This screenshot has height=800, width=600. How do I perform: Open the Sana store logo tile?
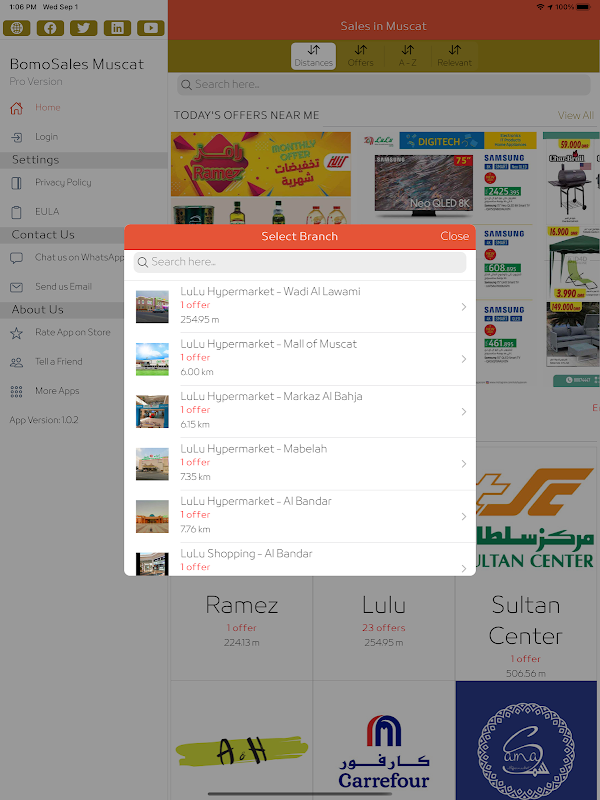click(526, 740)
